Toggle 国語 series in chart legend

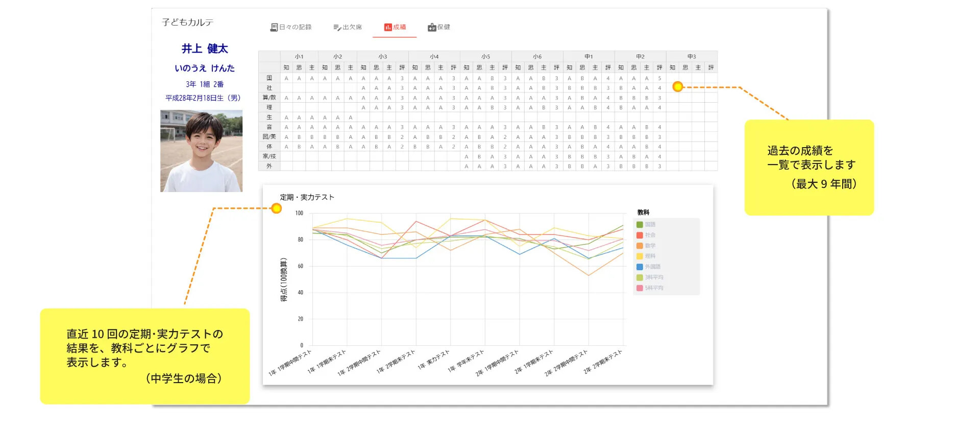click(x=650, y=225)
